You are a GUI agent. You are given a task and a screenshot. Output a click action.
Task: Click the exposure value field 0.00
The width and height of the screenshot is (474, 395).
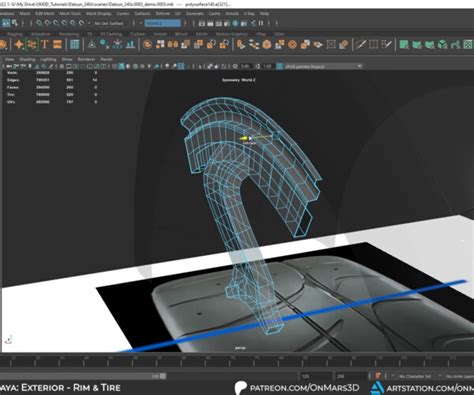(x=245, y=66)
